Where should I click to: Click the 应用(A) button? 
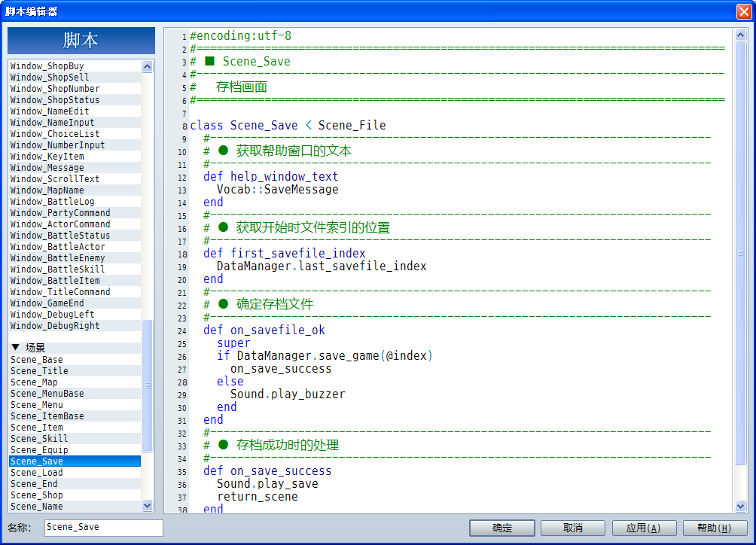644,528
